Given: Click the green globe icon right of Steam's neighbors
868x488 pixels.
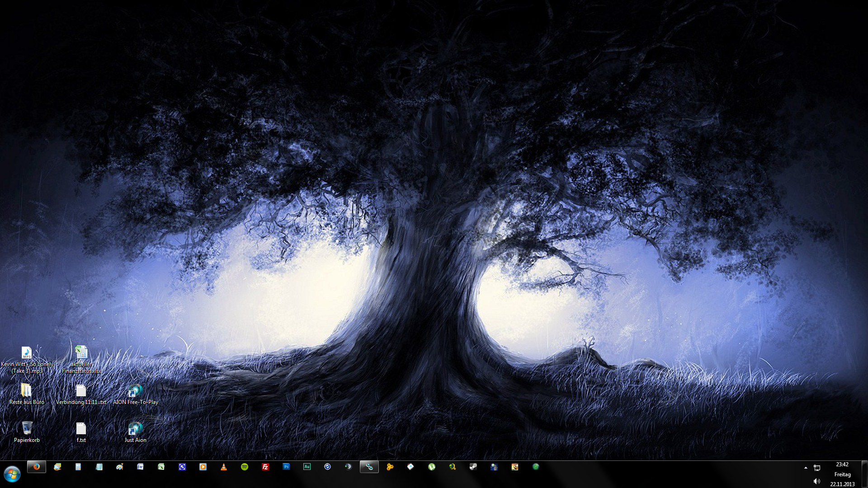Looking at the screenshot, I should 536,467.
